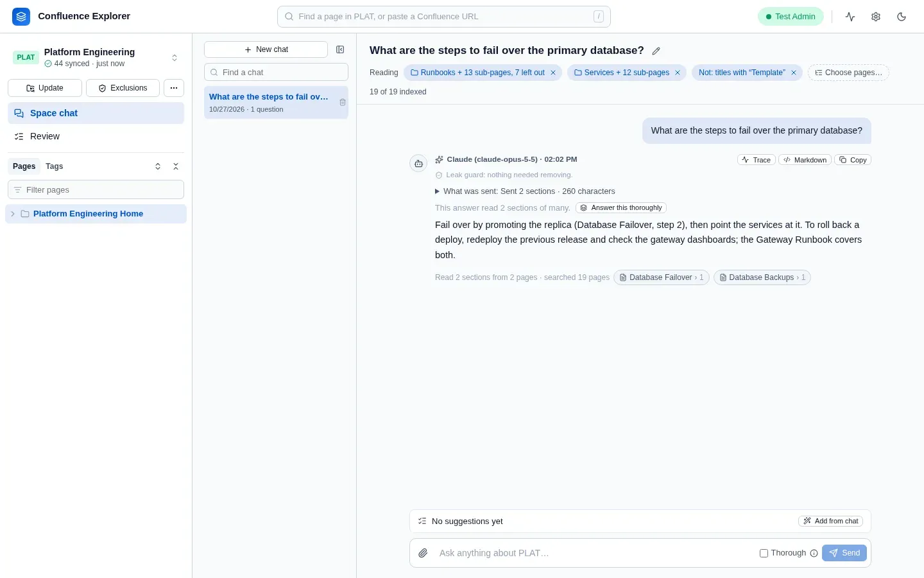Image resolution: width=924 pixels, height=578 pixels.
Task: Click Answer this thoroughly
Action: 621,208
